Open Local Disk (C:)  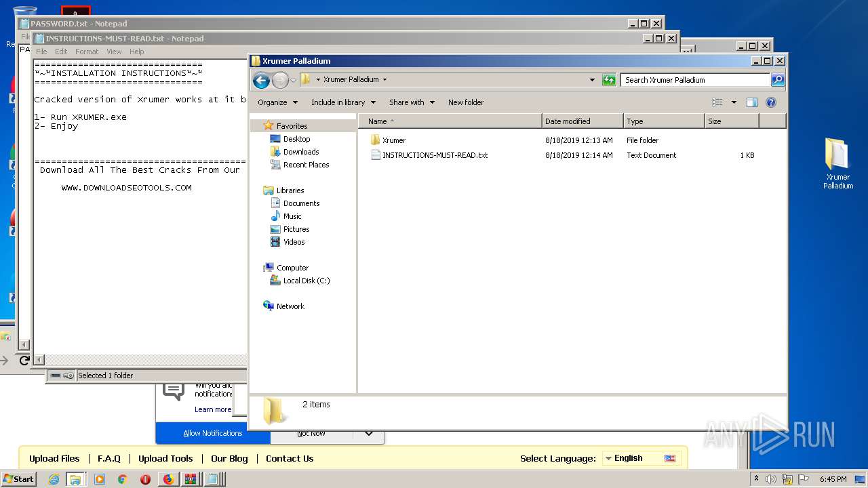click(x=307, y=281)
